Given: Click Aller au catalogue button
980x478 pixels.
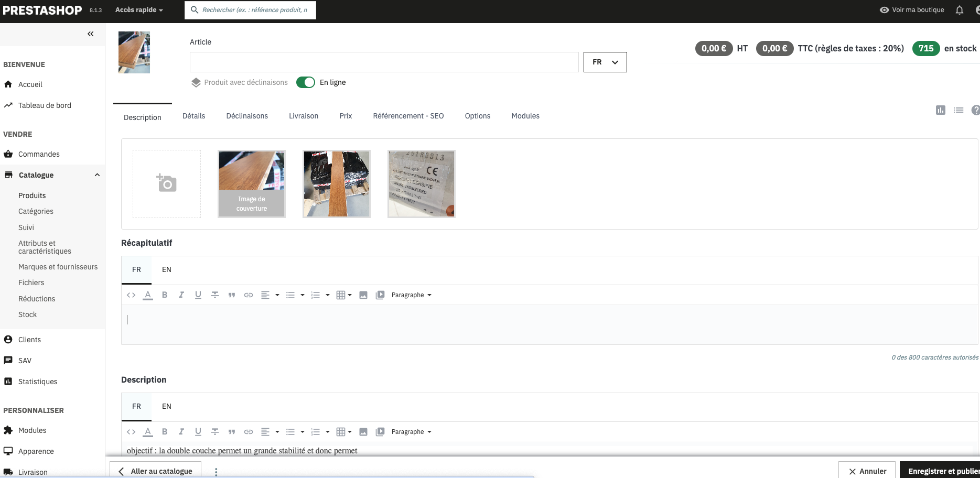Looking at the screenshot, I should 156,471.
